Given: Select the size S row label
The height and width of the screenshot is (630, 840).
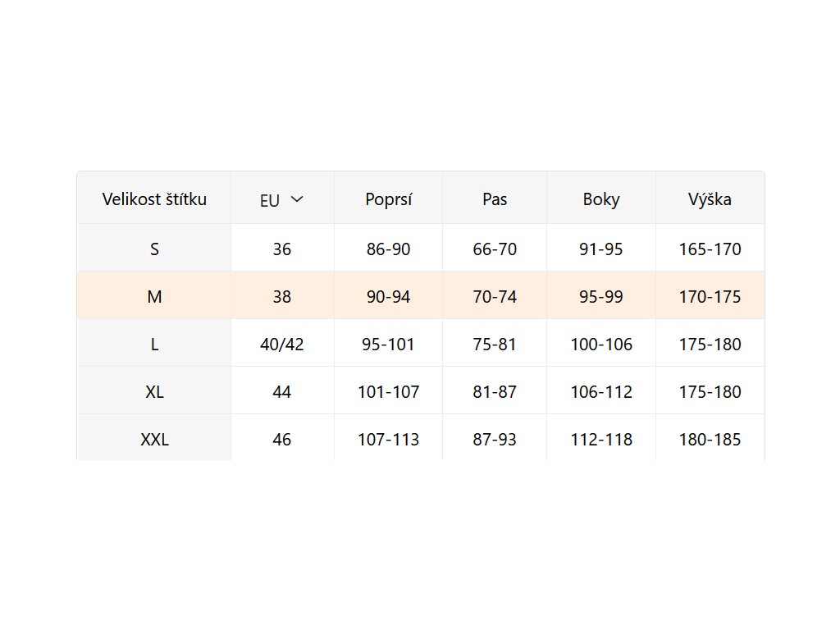Looking at the screenshot, I should click(x=154, y=249).
